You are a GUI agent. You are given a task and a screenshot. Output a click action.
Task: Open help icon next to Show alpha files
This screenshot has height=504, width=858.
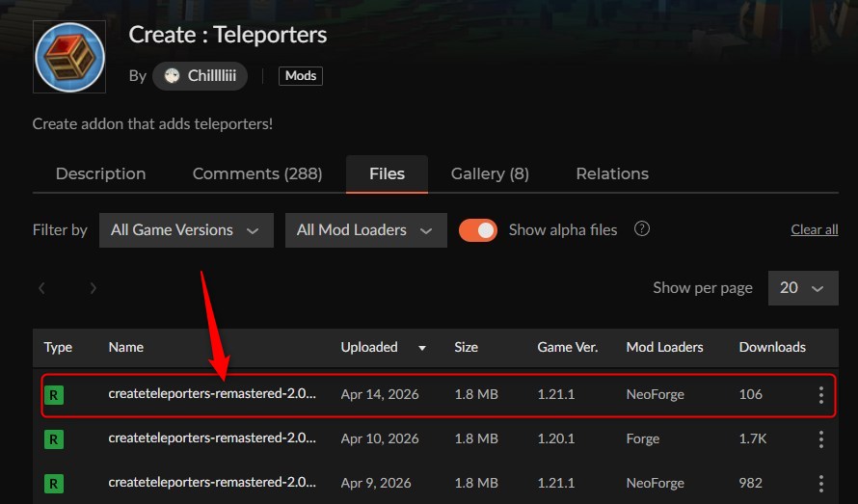click(641, 228)
